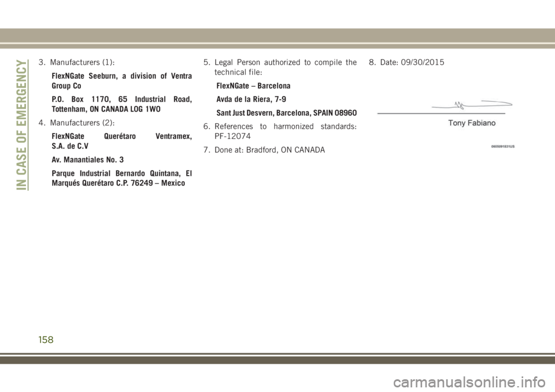This screenshot has height=392, width=555.
Task: Click 'FlexNGate Seeburn, a division of Ventra' text
Action: [122, 76]
